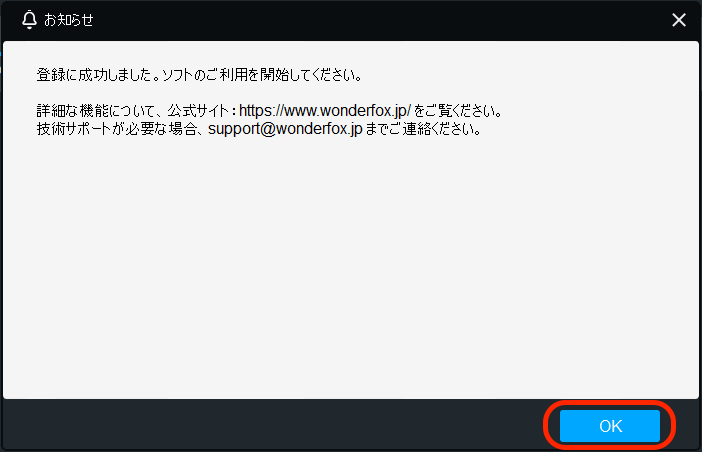Select the 登録に成功しました message text
Screen dimensions: 702x452
click(94, 75)
